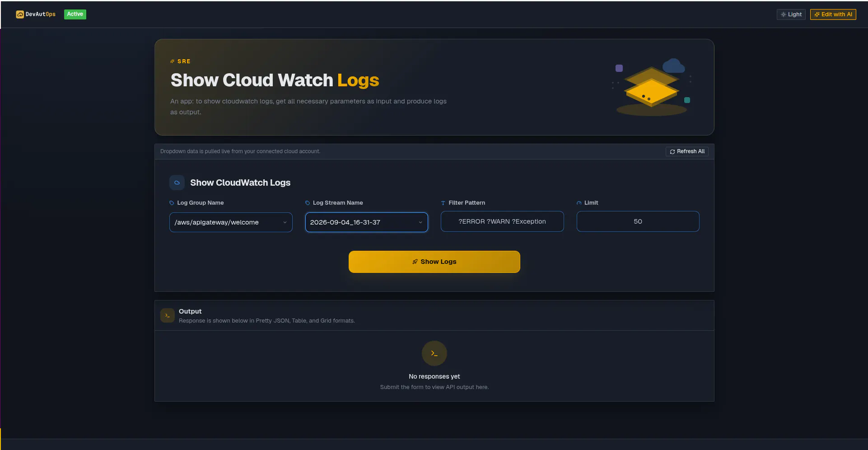Screen dimensions: 868x450
Task: Click the 'An app: to show cloudwatch logs' description
Action: coord(308,107)
